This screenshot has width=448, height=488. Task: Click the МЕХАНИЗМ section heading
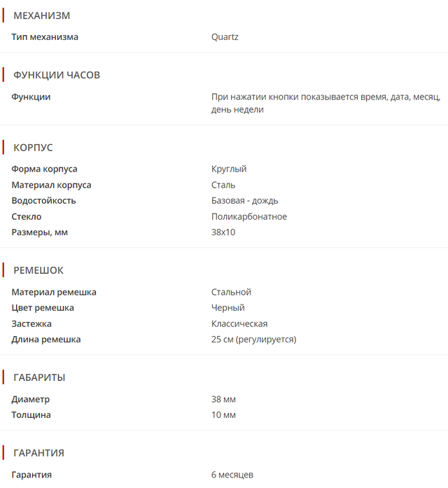pyautogui.click(x=41, y=15)
